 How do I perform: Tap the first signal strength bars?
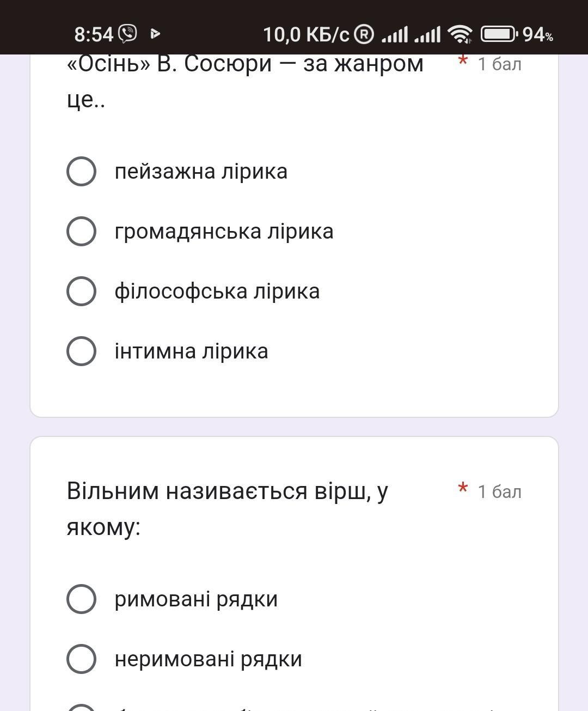click(395, 35)
